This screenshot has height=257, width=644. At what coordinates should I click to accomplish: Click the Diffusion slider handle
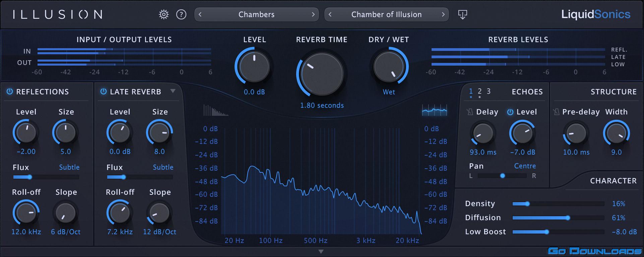[x=568, y=218]
